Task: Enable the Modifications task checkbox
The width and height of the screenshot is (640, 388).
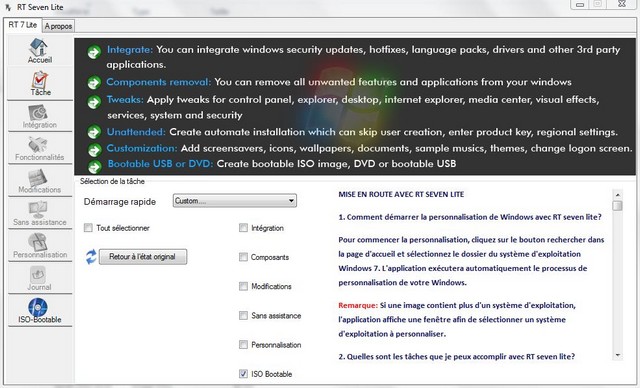Action: (x=243, y=286)
